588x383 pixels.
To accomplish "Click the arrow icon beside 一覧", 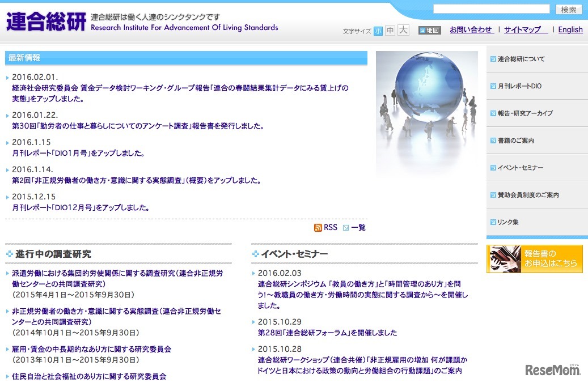I will (346, 227).
